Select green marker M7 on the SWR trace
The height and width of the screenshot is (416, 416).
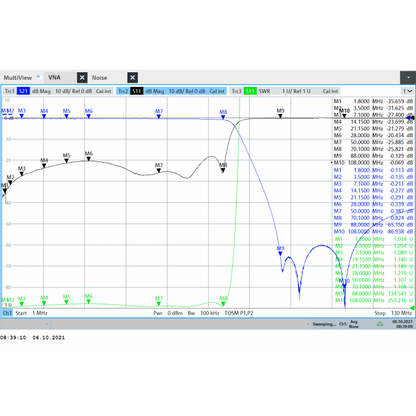pyautogui.click(x=159, y=301)
